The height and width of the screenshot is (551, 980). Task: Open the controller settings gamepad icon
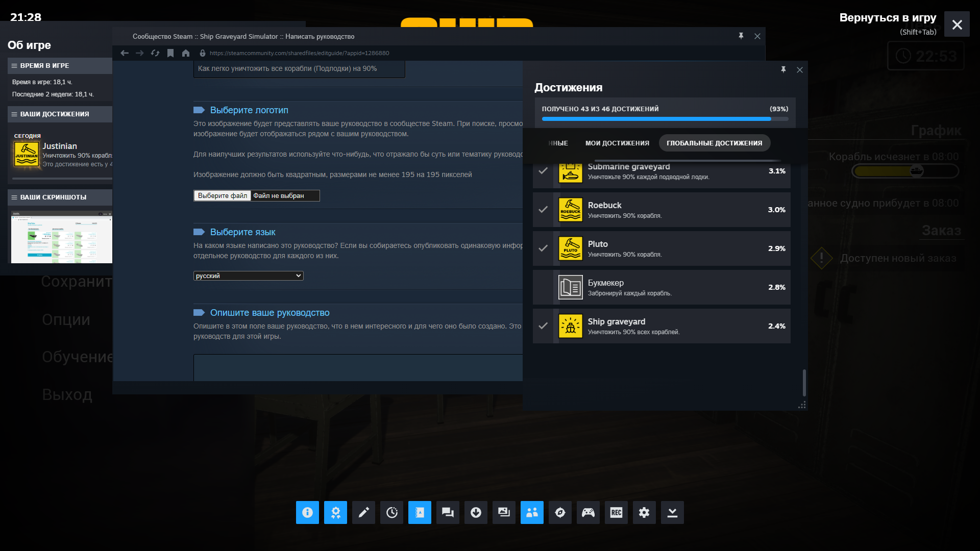pyautogui.click(x=588, y=512)
